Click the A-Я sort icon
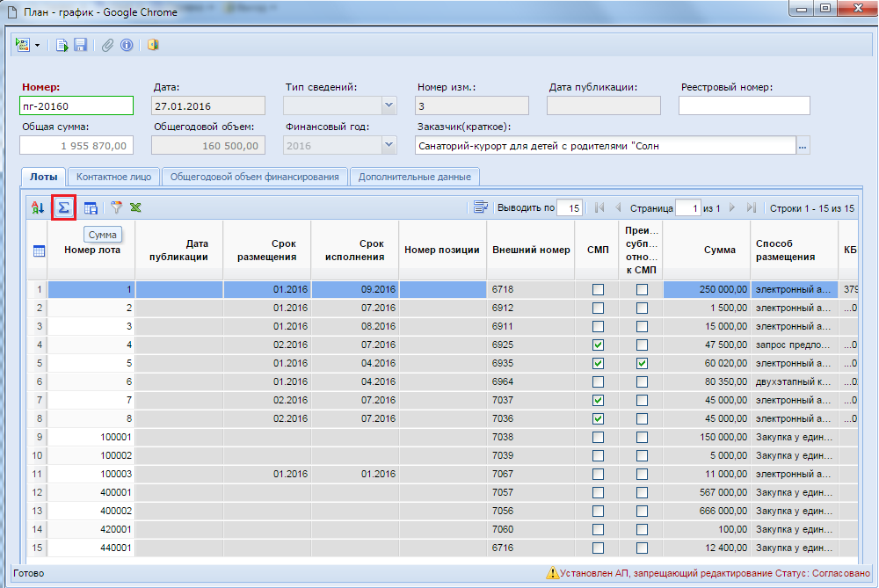Viewport: 879px width, 588px height. [x=38, y=207]
